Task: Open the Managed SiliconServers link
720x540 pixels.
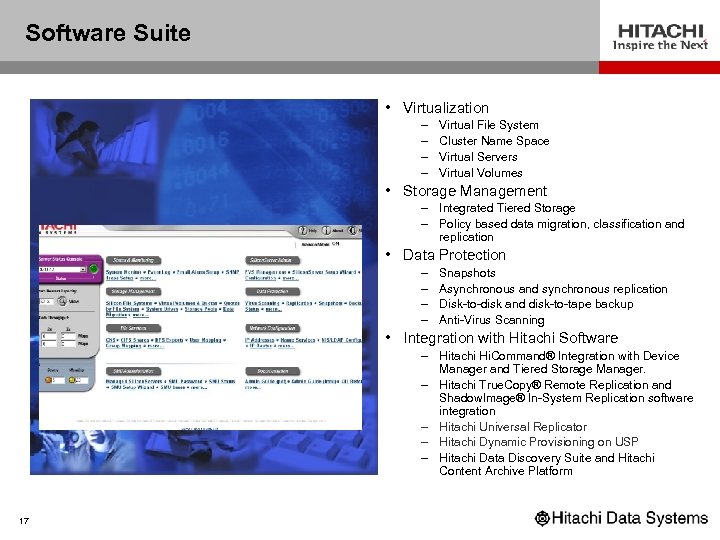Action: pyautogui.click(x=134, y=381)
